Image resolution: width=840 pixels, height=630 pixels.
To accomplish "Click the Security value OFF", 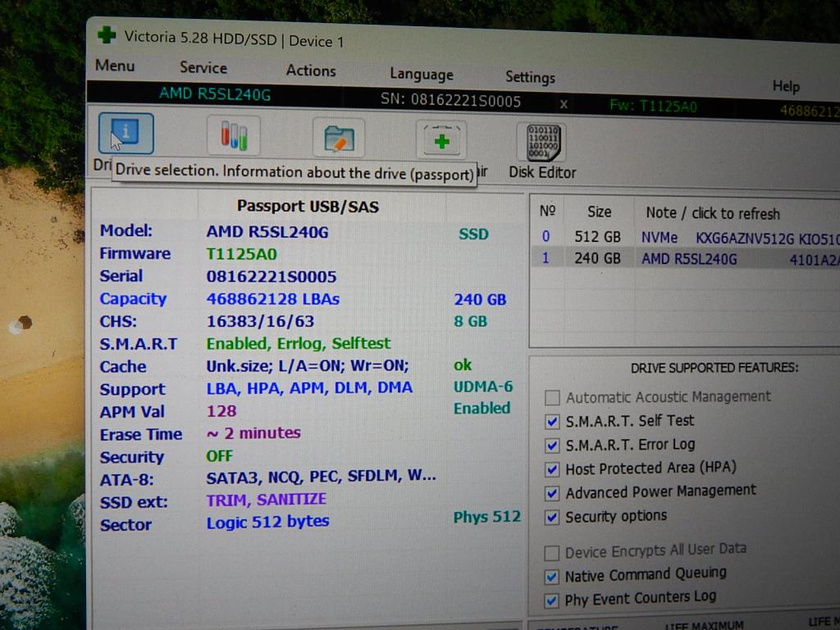I will pos(220,456).
